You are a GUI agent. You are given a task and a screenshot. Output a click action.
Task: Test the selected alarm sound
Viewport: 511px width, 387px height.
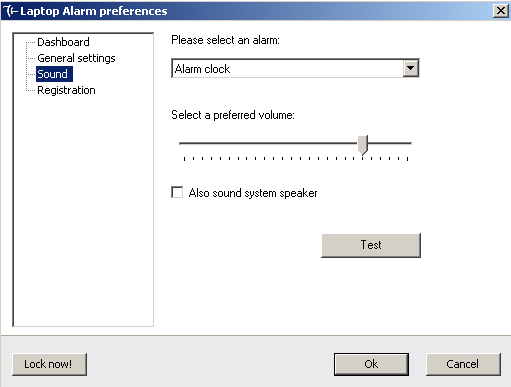[371, 245]
